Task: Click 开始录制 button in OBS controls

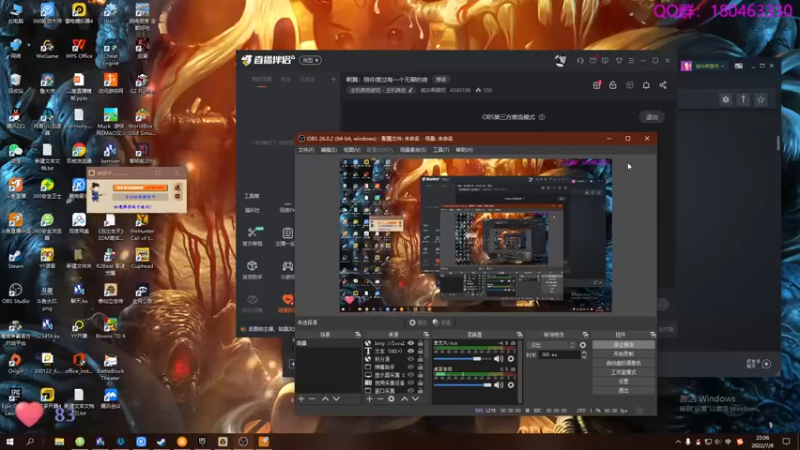Action: point(623,354)
